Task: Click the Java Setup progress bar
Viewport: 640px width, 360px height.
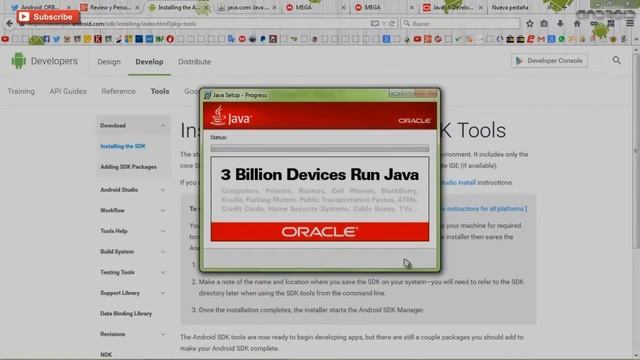Action: [320, 148]
